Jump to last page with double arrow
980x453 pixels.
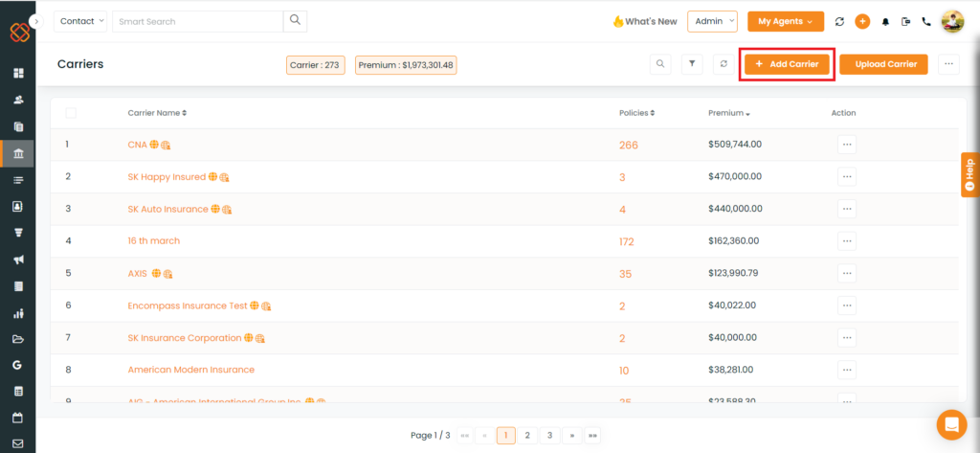[x=591, y=436]
